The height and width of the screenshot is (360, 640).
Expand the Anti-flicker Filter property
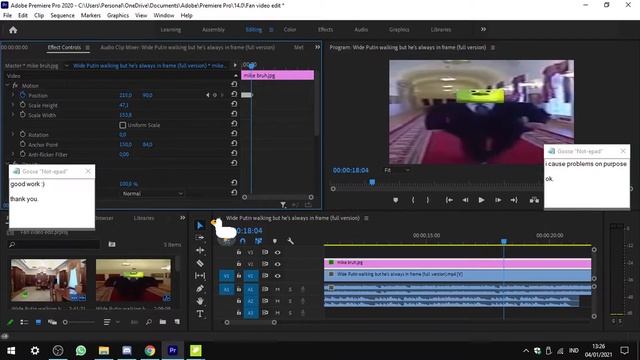[13, 154]
